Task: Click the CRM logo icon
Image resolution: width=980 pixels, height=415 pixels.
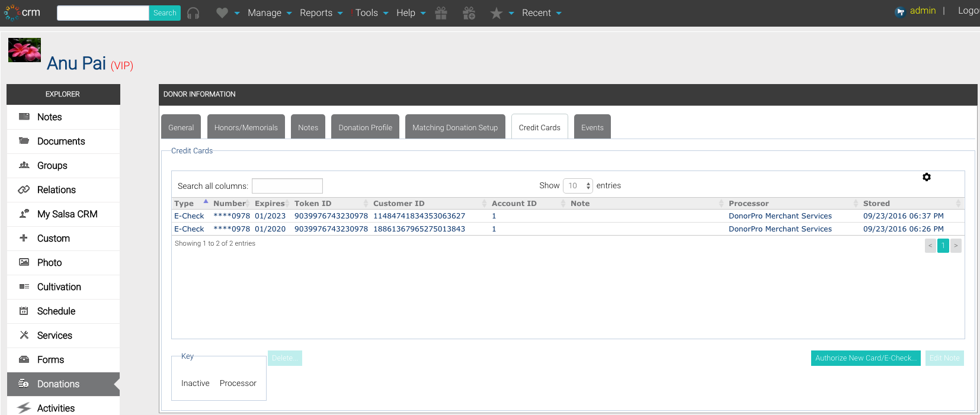Action: click(12, 12)
